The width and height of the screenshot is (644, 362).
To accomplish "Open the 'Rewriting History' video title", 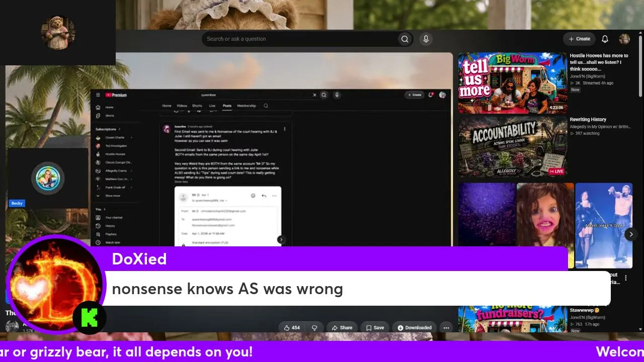I will coord(588,120).
